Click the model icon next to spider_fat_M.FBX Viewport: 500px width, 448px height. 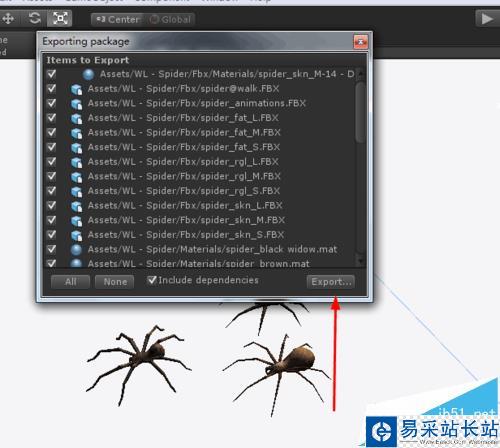pyautogui.click(x=76, y=133)
